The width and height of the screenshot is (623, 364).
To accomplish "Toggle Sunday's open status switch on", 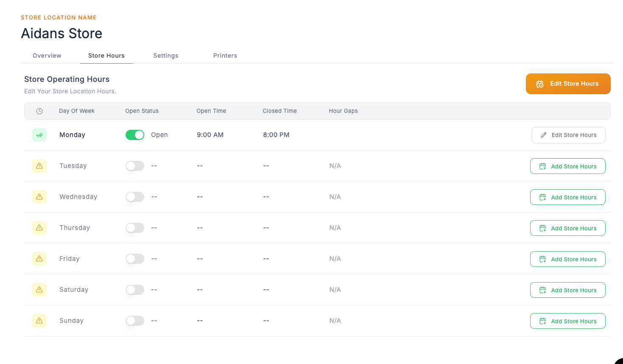I will pyautogui.click(x=135, y=320).
